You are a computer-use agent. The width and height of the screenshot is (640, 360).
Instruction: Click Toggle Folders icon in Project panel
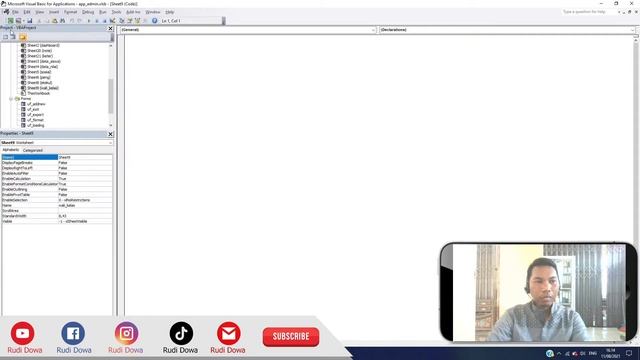coord(22,37)
